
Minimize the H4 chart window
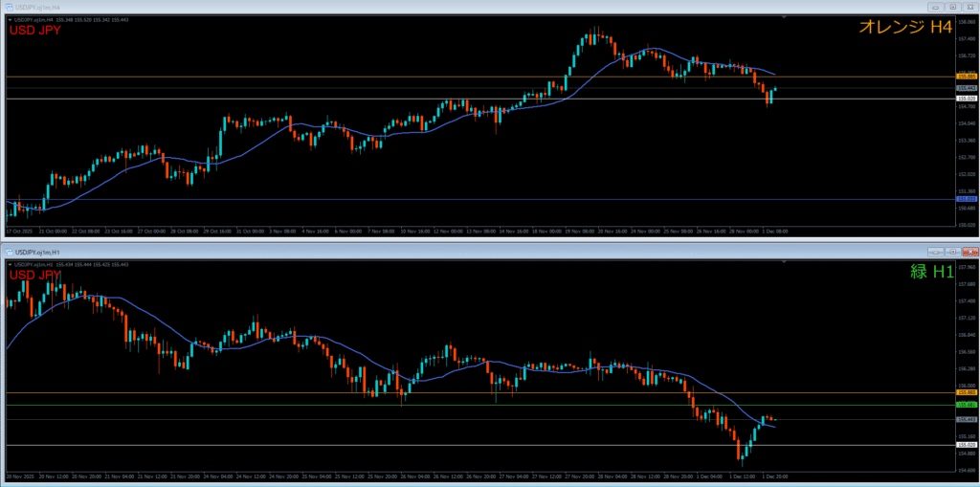935,7
